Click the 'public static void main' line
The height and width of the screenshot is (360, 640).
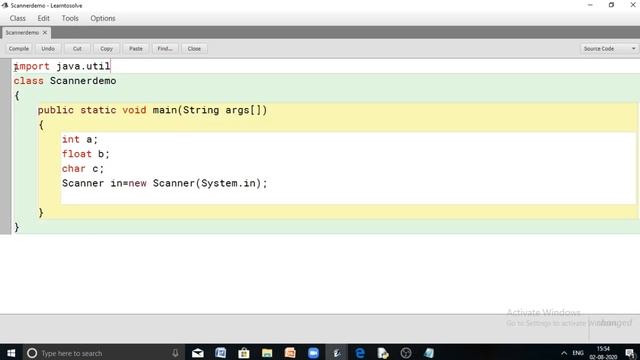152,110
